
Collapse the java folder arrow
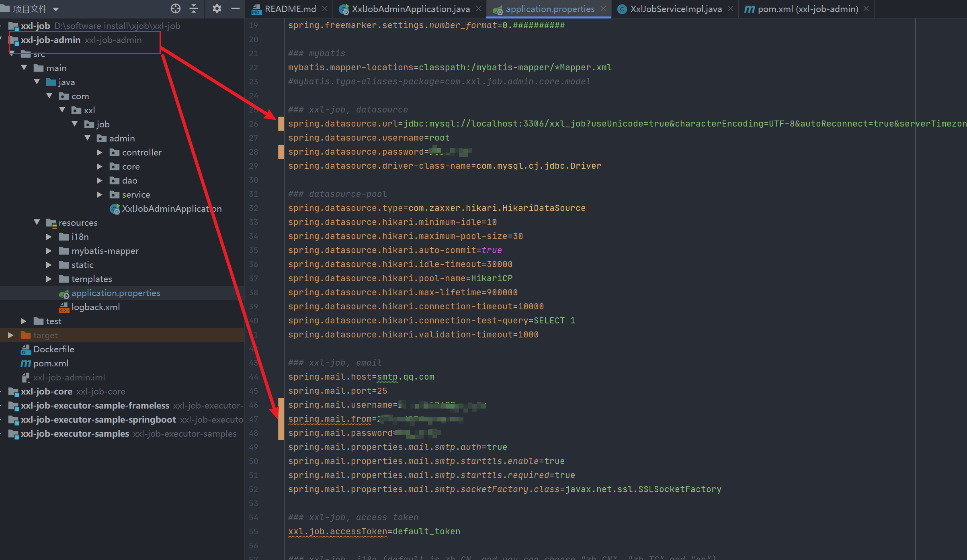tap(37, 82)
